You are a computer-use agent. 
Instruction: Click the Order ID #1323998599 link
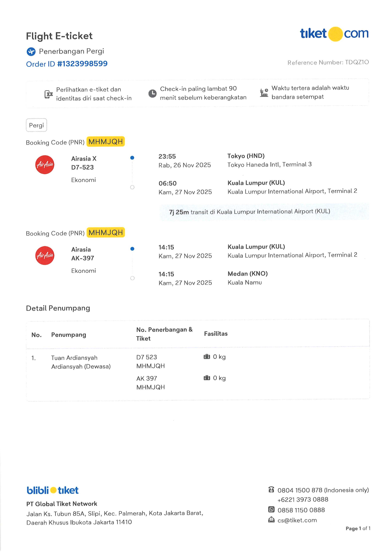coord(67,64)
